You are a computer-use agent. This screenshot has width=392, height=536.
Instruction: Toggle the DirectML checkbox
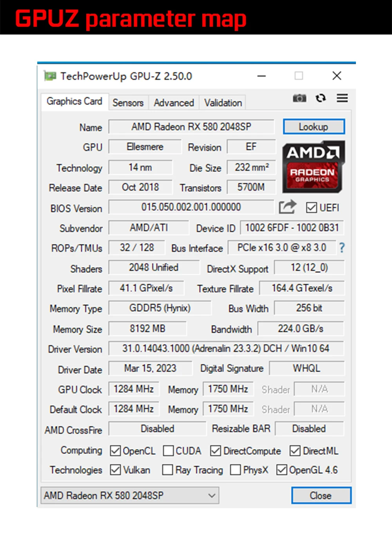(x=295, y=451)
